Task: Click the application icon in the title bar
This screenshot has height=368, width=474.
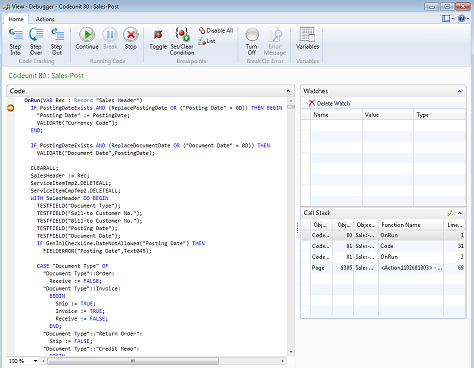Action: (x=6, y=6)
